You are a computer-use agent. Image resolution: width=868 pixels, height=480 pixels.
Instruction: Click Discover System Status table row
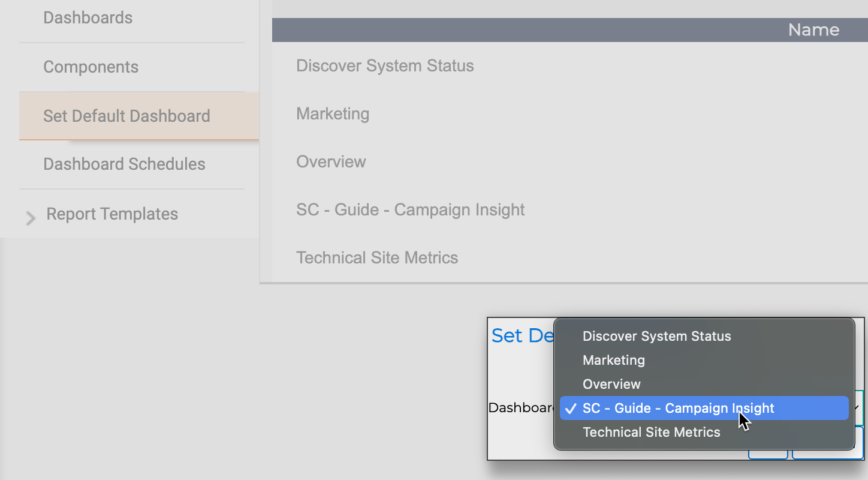click(x=385, y=66)
